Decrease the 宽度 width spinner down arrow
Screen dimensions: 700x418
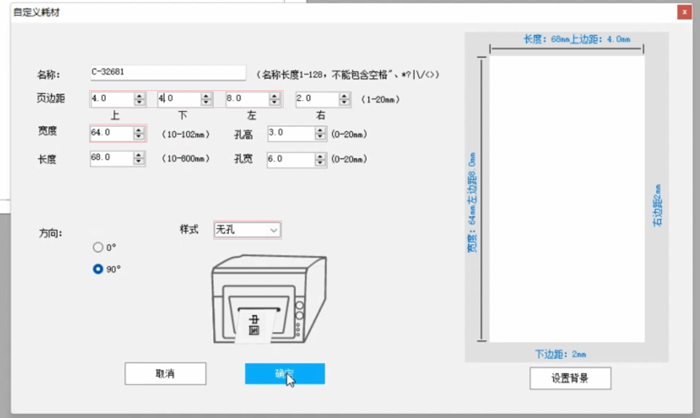click(x=139, y=137)
